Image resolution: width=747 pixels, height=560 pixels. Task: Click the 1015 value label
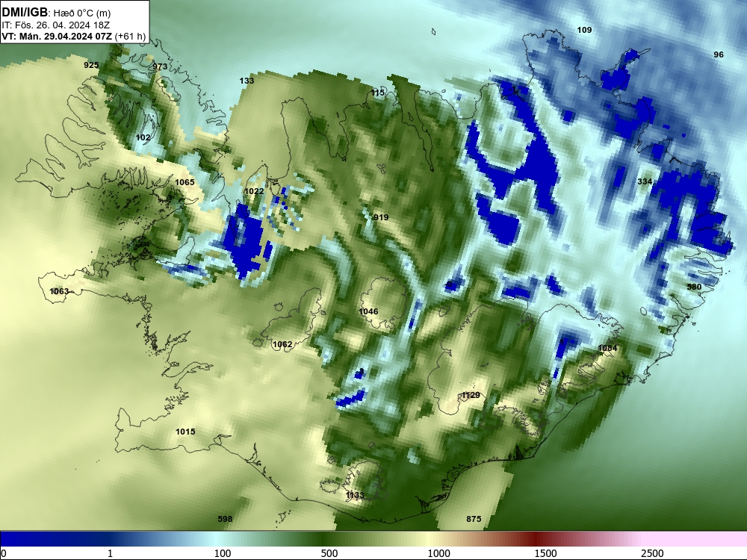tap(185, 432)
